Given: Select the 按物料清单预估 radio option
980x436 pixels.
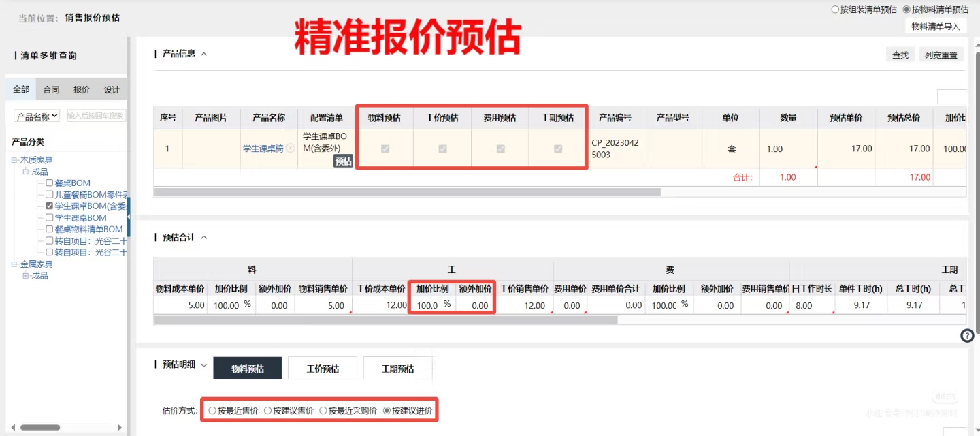Looking at the screenshot, I should [x=906, y=10].
